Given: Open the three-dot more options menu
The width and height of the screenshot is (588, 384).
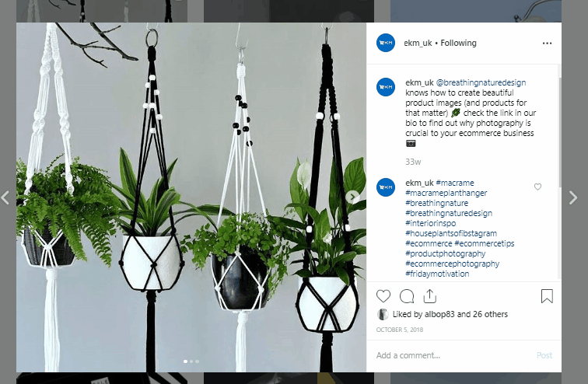Looking at the screenshot, I should (547, 43).
